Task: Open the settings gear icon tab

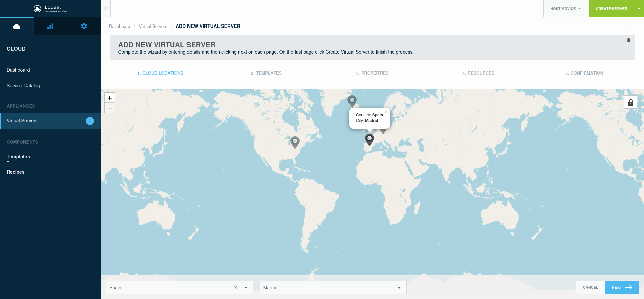Action: click(84, 26)
